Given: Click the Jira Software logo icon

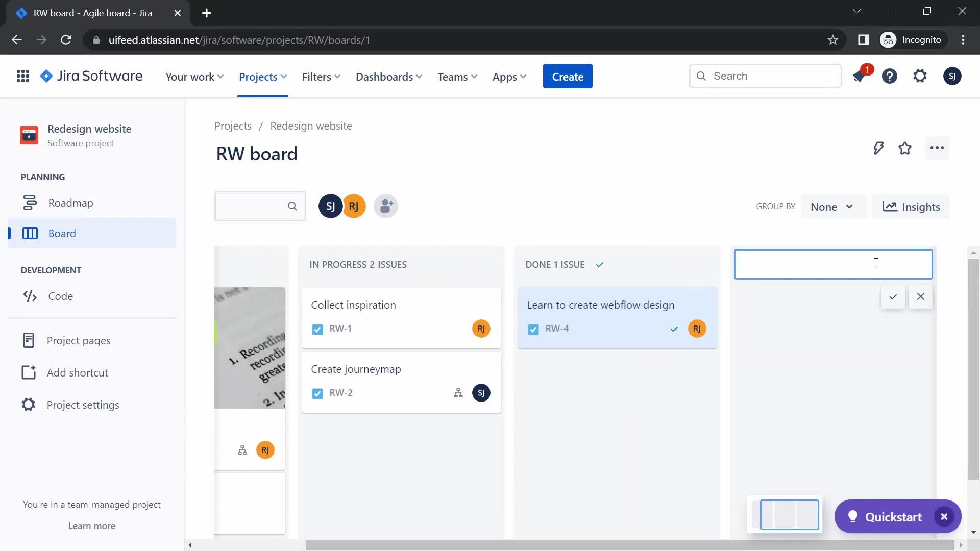Looking at the screenshot, I should [46, 76].
